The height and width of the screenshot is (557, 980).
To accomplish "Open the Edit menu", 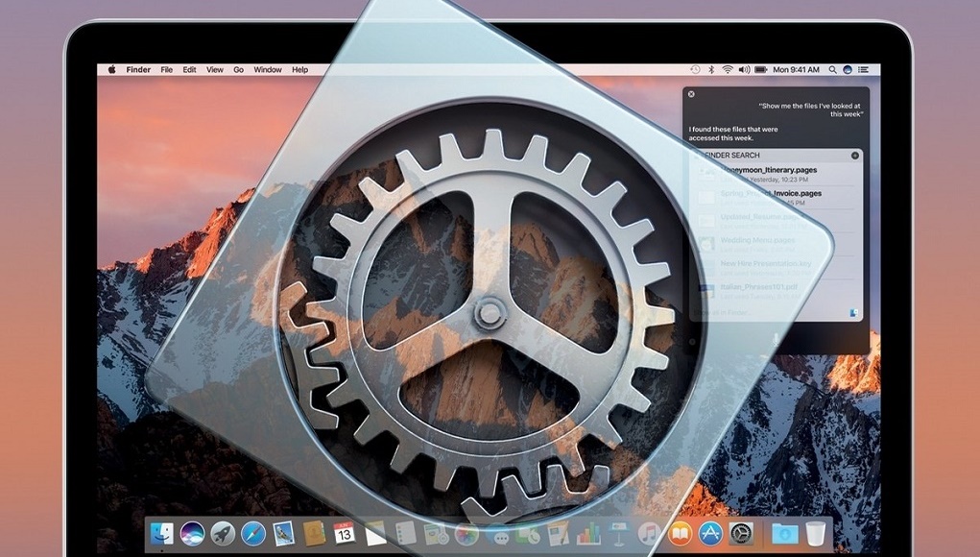I will pyautogui.click(x=189, y=70).
